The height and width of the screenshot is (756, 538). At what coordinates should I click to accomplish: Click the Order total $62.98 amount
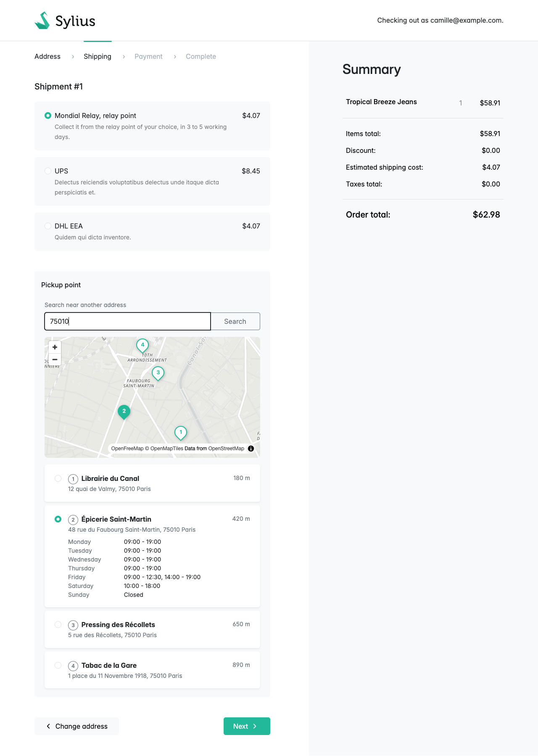[x=486, y=215]
